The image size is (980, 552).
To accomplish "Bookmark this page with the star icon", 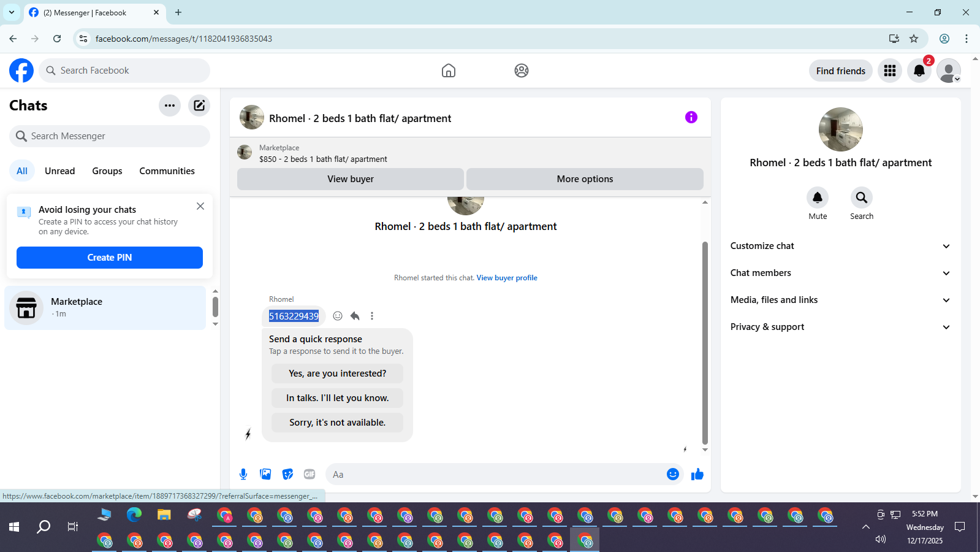I will (x=914, y=39).
